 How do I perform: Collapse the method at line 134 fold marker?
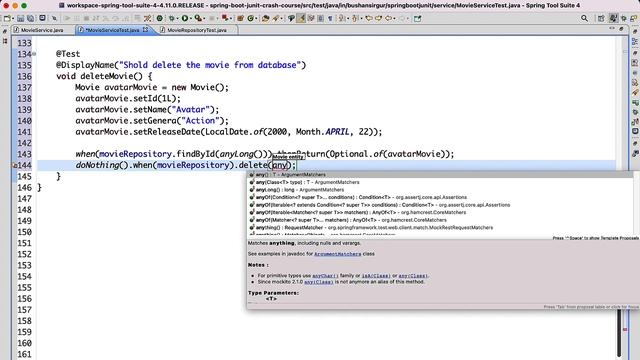click(34, 54)
